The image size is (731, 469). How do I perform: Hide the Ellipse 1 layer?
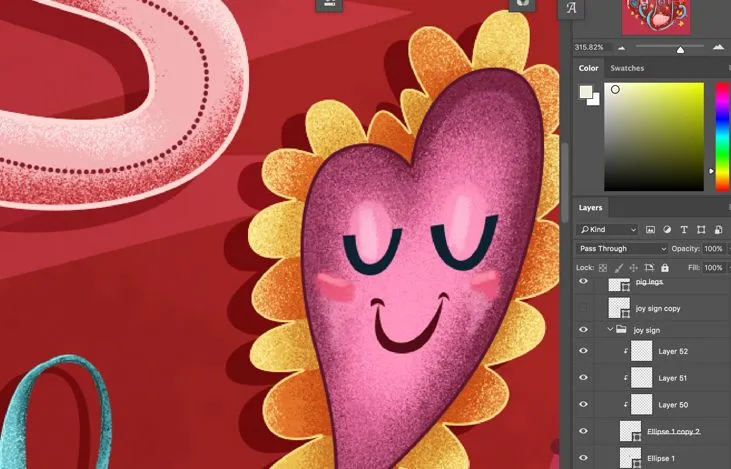583,458
